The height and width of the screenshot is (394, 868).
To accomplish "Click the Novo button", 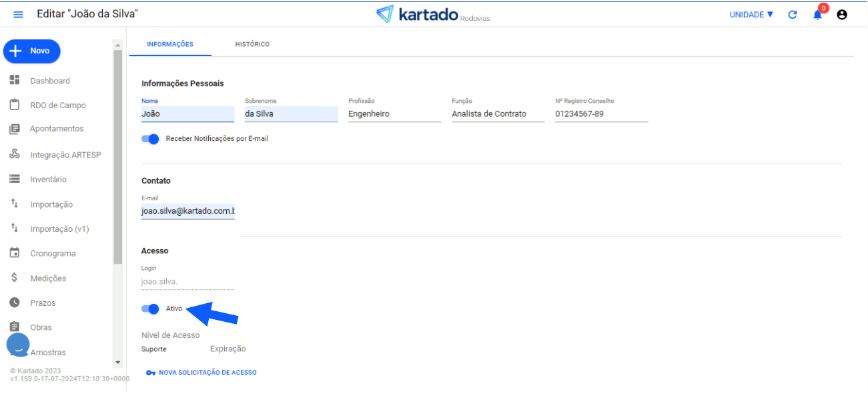I will [32, 51].
